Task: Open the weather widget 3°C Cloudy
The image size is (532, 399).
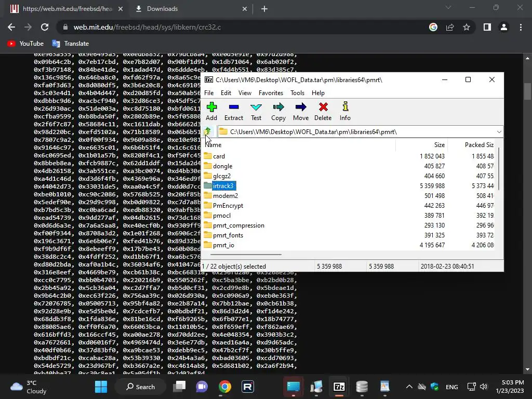Action: (x=29, y=387)
